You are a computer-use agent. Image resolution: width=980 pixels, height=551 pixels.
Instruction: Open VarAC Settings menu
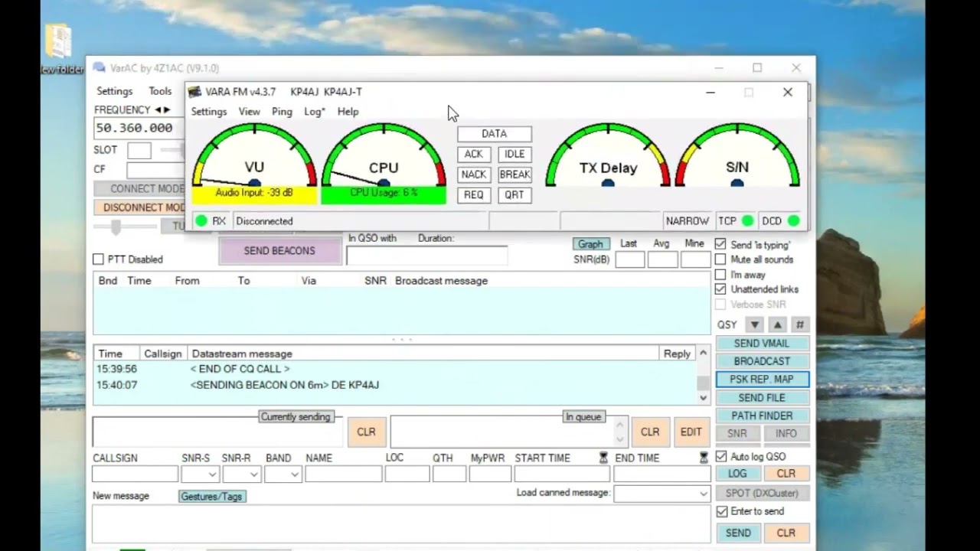coord(114,91)
